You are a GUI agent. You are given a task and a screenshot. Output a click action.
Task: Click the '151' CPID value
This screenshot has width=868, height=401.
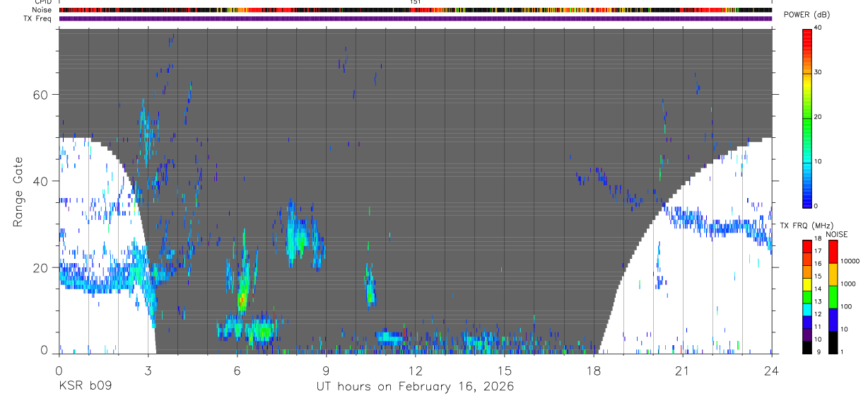415,2
